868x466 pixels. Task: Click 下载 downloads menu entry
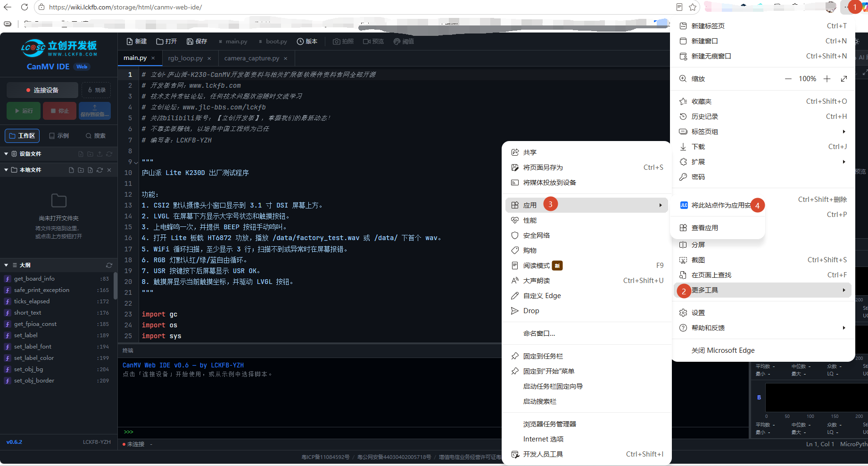763,147
